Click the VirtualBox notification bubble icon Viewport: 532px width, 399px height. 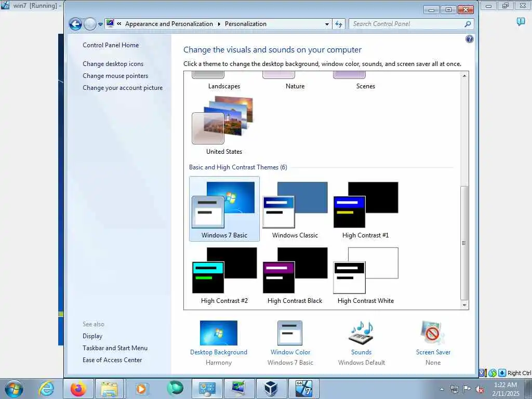coord(521,22)
